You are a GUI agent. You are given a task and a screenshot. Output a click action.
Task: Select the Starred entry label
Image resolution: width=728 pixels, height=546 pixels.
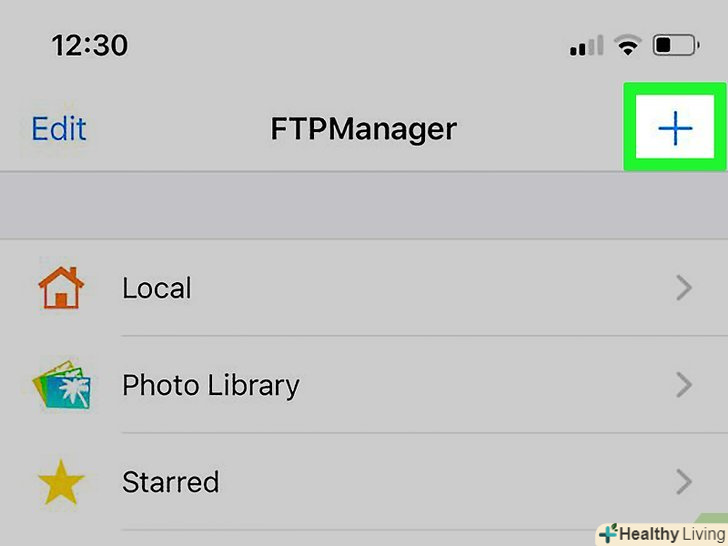pos(170,482)
